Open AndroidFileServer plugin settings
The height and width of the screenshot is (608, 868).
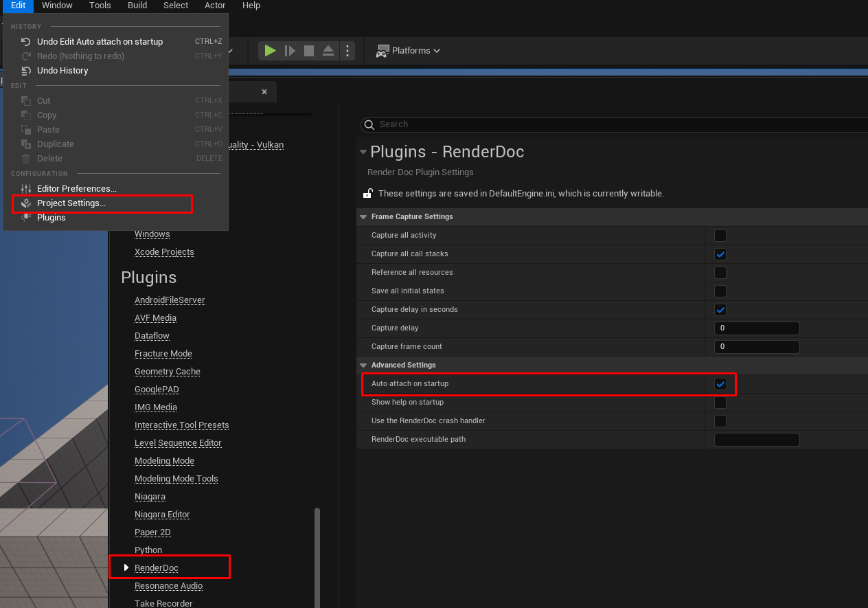170,300
